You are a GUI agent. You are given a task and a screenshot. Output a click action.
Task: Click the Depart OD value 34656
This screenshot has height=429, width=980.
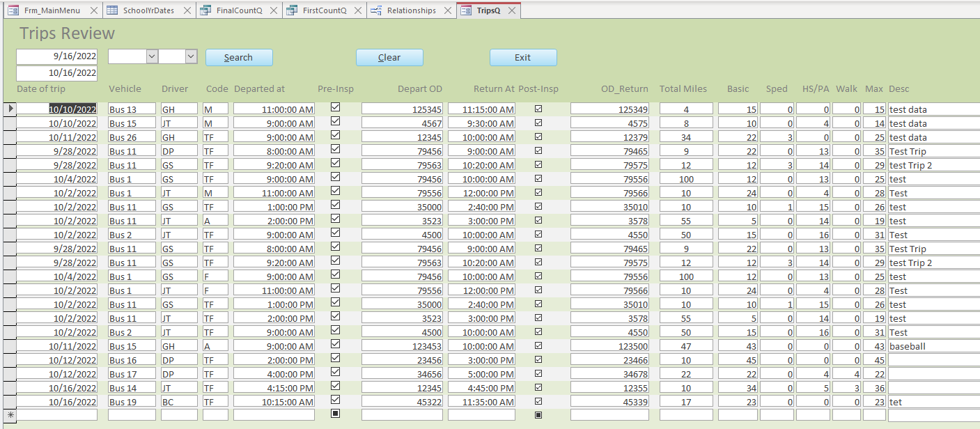tap(403, 373)
